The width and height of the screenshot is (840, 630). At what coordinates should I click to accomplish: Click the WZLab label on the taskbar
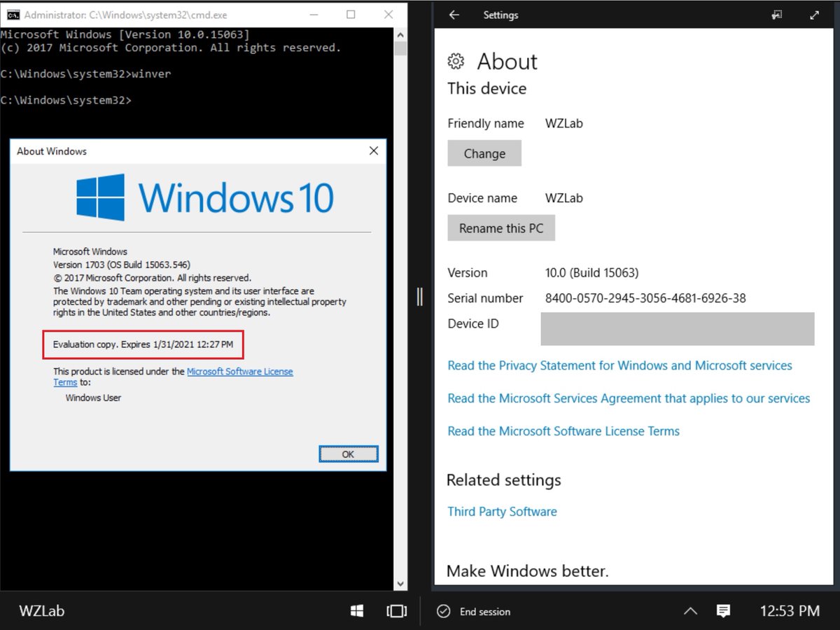[42, 611]
